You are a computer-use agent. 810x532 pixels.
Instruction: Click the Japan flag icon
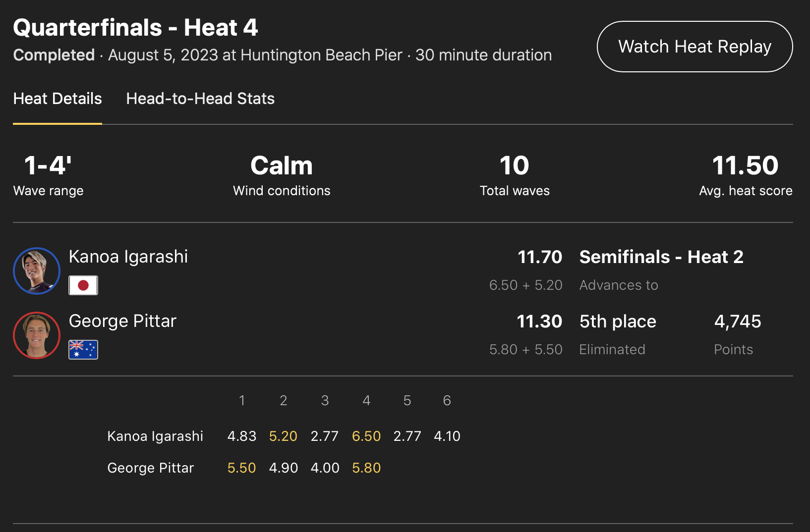pyautogui.click(x=83, y=285)
